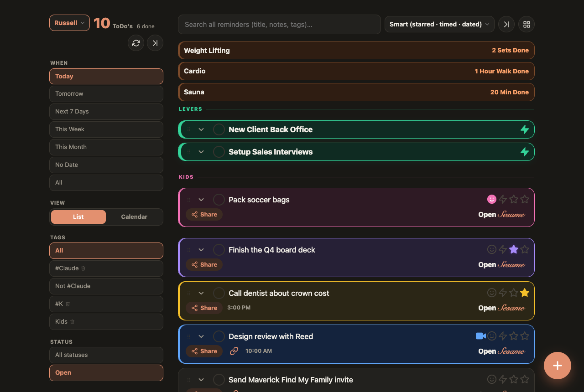Open the Russell user dropdown
This screenshot has height=392, width=584.
[69, 23]
